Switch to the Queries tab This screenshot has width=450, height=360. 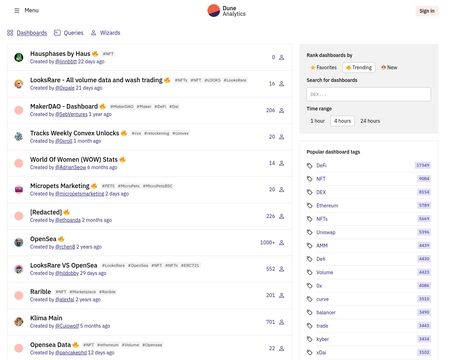point(69,33)
